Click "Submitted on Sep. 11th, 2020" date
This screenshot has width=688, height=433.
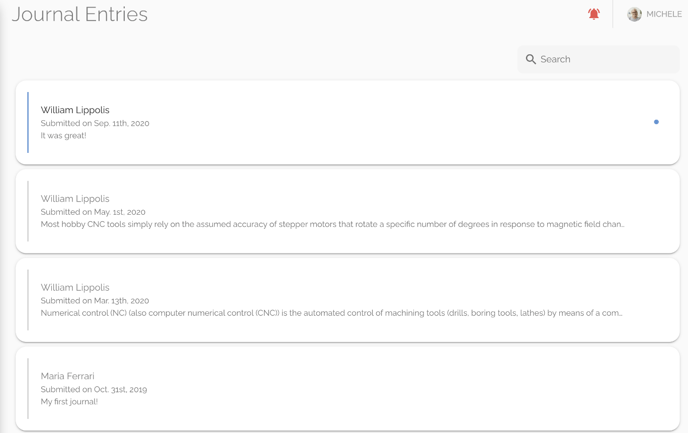coord(95,123)
